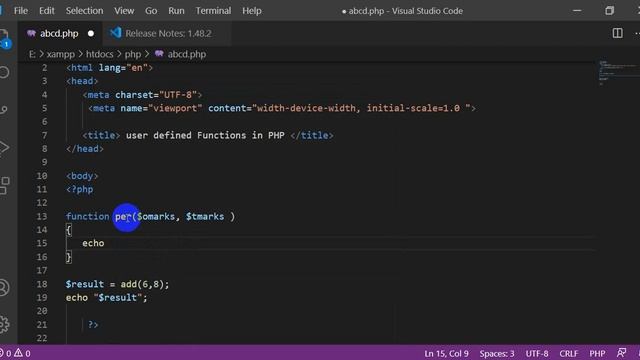Click the <?php opening tag on line 11
This screenshot has width=640, height=360.
pos(80,189)
